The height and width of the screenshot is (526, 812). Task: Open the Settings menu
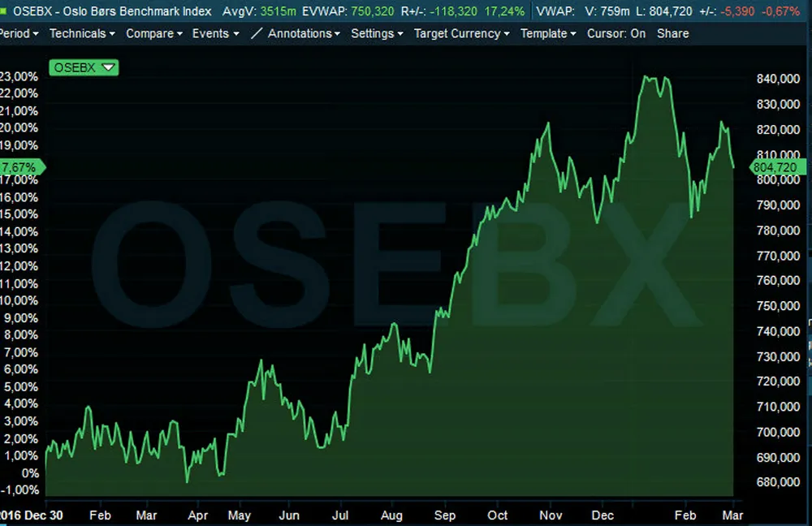point(378,33)
